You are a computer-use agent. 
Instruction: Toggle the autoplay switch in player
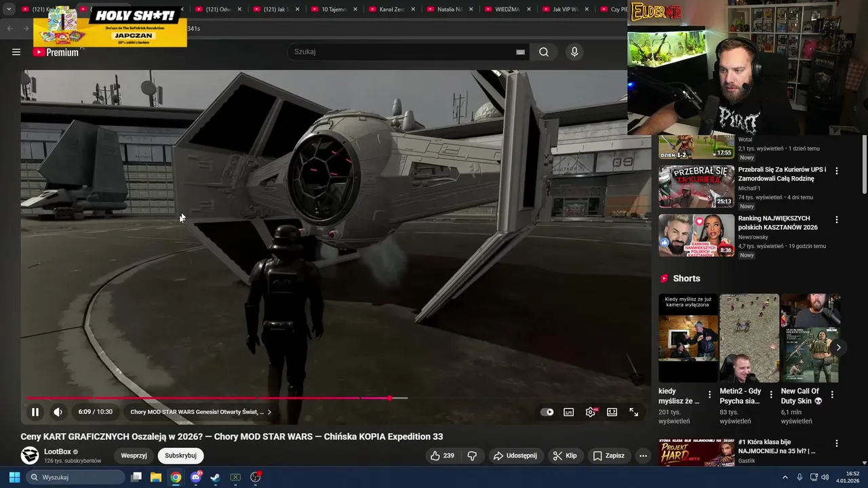[547, 412]
